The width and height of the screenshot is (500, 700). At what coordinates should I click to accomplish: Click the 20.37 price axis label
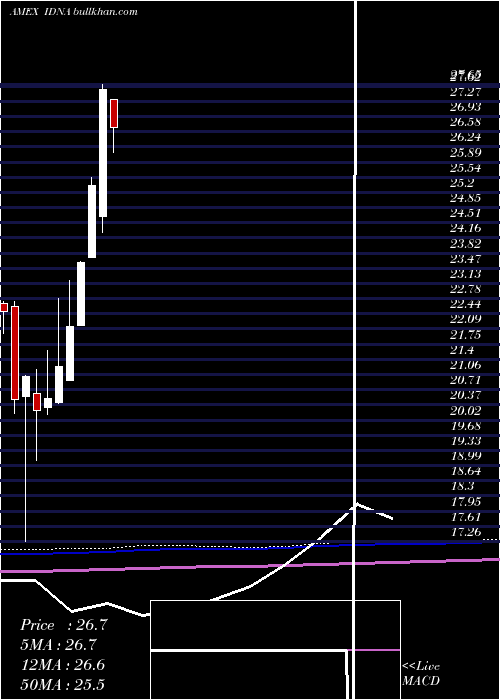click(466, 396)
